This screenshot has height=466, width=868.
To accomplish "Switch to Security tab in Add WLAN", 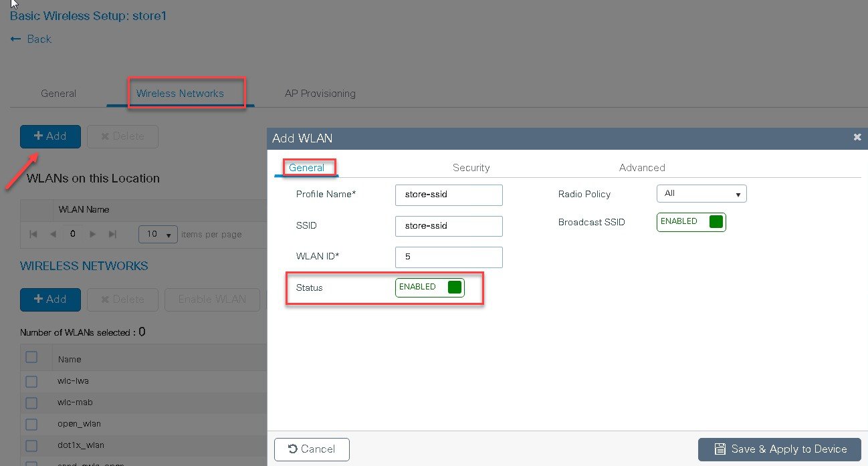I will coord(471,168).
